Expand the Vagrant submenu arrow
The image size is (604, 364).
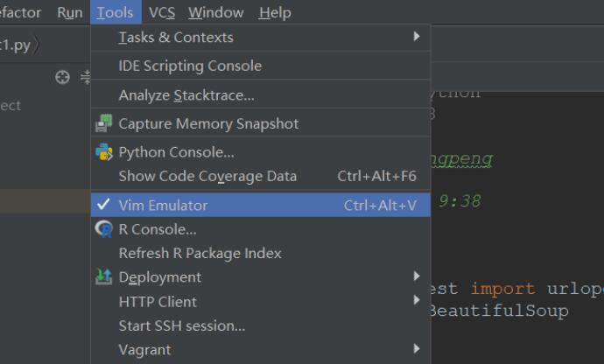(417, 349)
